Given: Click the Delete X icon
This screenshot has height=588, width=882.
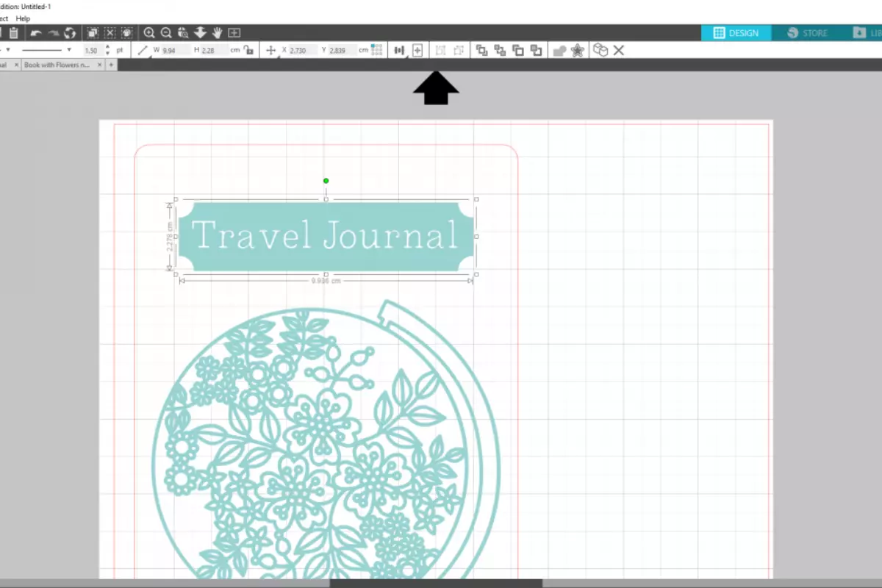Looking at the screenshot, I should (x=619, y=50).
